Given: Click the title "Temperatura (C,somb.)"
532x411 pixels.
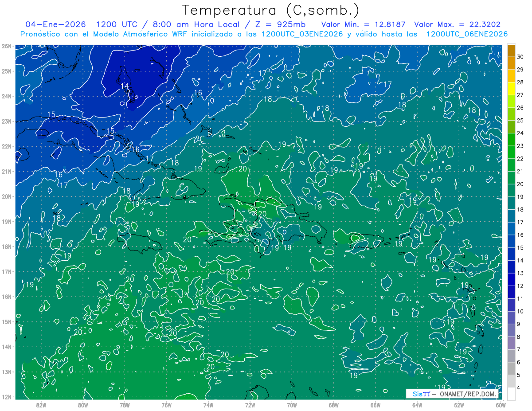Looking at the screenshot, I should coord(271,10).
